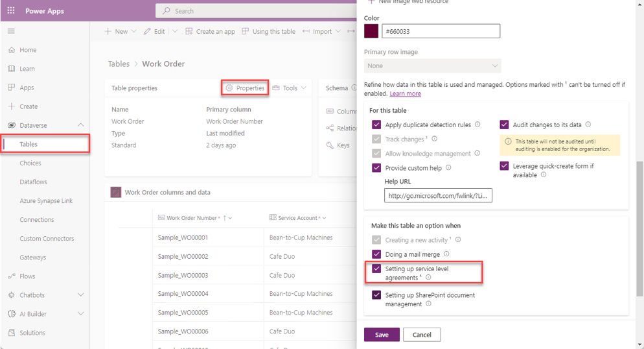Click the Learn book icon
The height and width of the screenshot is (349, 644).
pos(12,69)
